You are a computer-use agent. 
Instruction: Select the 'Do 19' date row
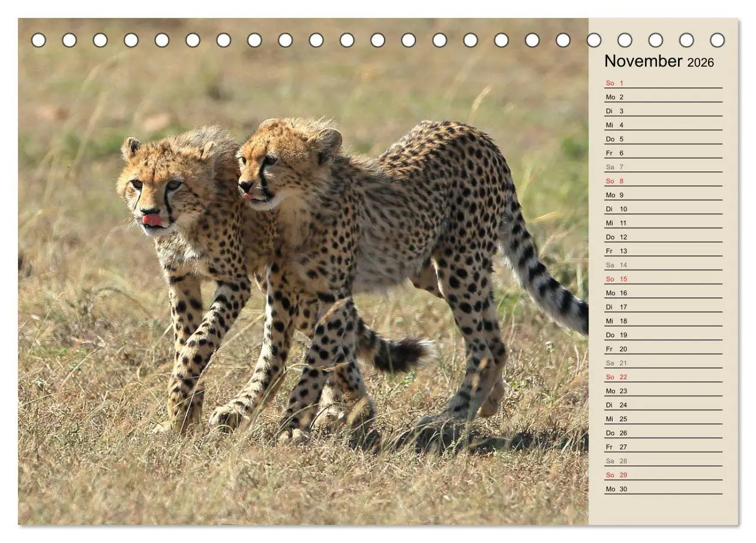tap(663, 335)
